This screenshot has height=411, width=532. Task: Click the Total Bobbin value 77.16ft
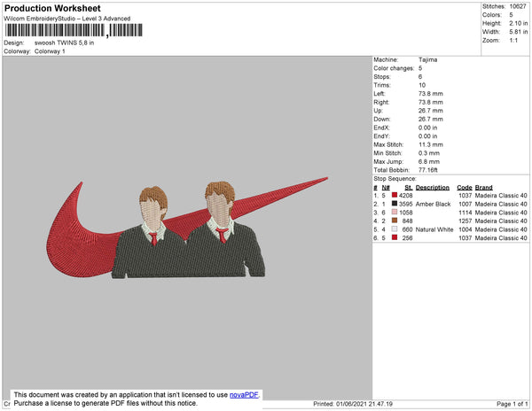[x=428, y=170]
